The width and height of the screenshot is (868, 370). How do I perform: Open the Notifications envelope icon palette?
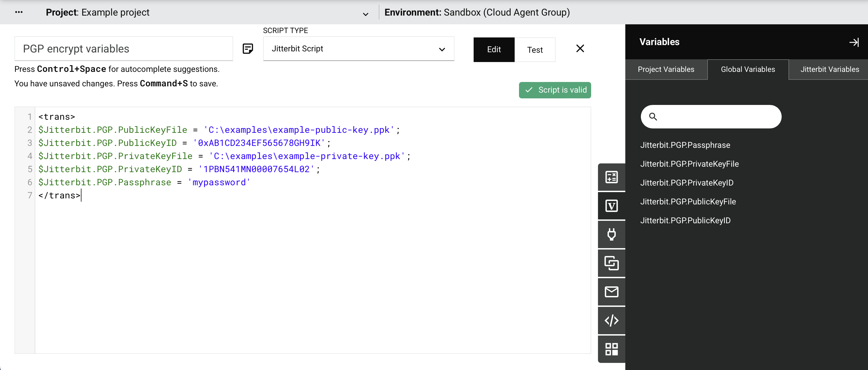[611, 292]
